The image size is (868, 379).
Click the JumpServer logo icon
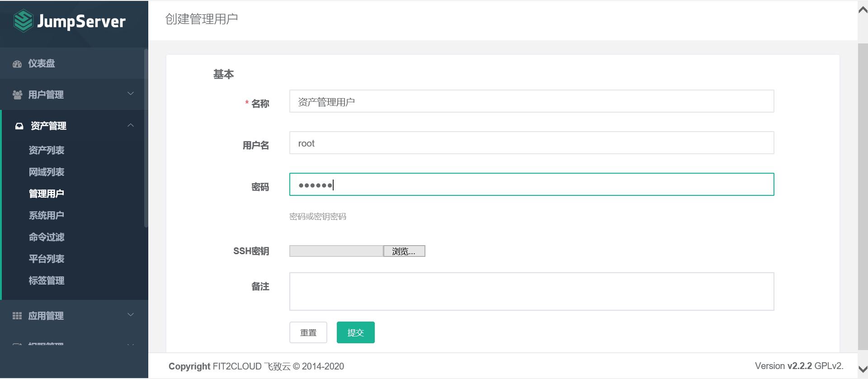(23, 21)
